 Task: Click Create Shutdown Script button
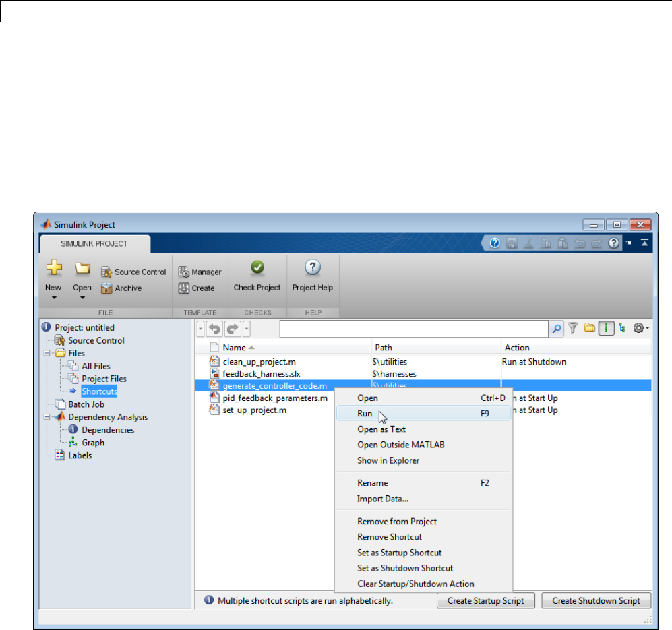click(596, 601)
